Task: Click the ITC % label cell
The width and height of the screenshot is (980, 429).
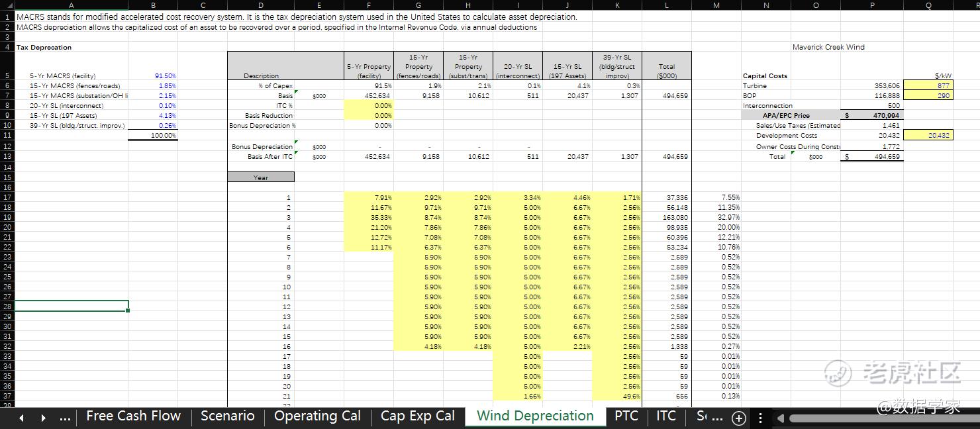Action: coord(261,105)
